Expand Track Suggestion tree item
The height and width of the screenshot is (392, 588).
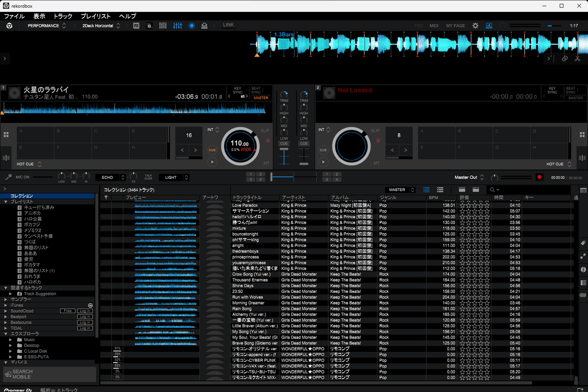[10, 294]
